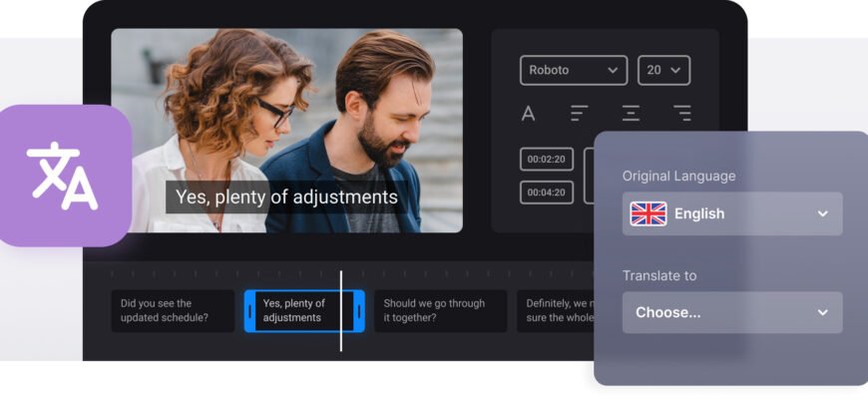Select the text color A icon
868x399 pixels.
pos(528,114)
